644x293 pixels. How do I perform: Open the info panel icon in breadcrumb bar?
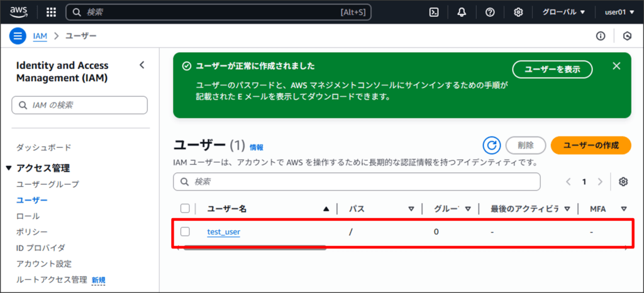point(601,36)
